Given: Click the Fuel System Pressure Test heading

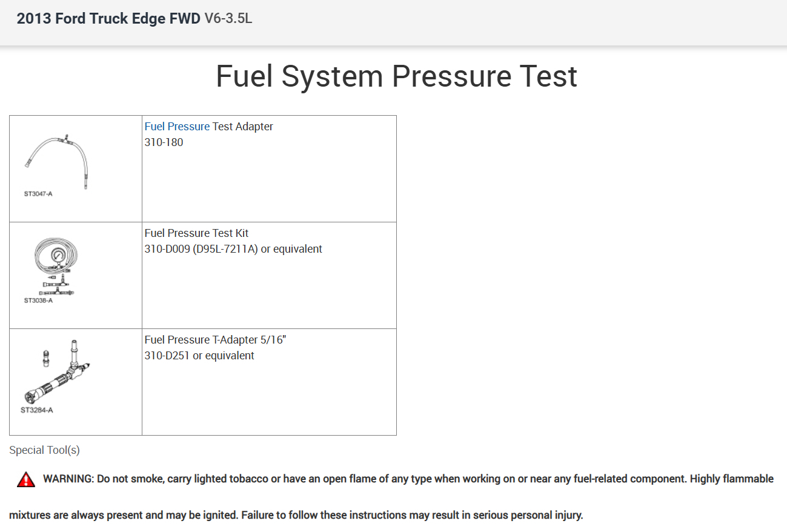Looking at the screenshot, I should [x=396, y=77].
